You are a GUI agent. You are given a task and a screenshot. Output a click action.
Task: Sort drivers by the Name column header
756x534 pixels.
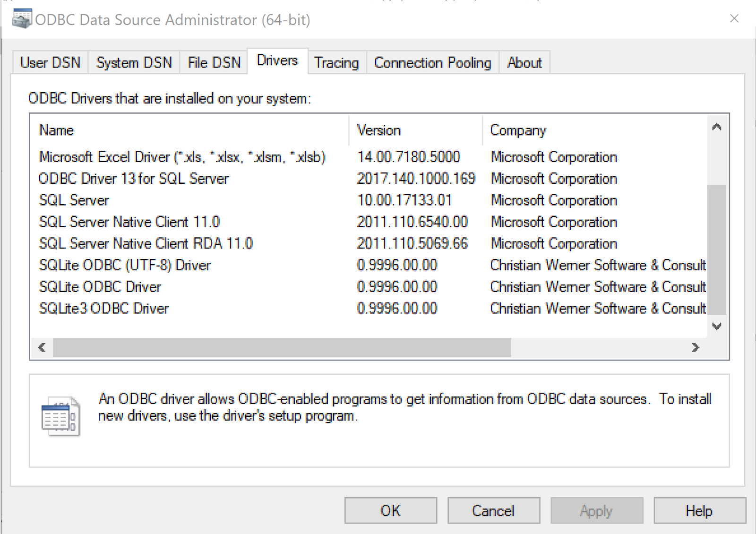190,130
